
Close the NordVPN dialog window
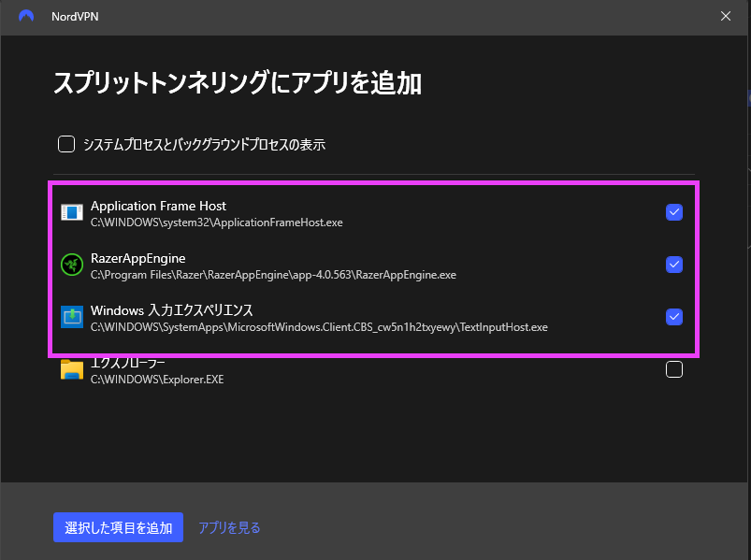726,16
